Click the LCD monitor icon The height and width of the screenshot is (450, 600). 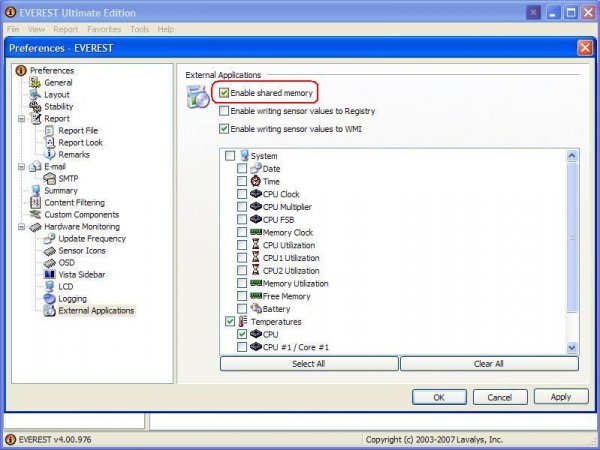click(49, 286)
